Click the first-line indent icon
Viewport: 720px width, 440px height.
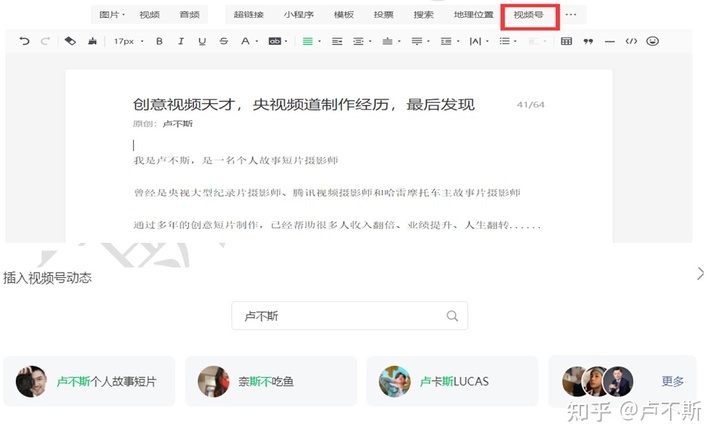(337, 41)
